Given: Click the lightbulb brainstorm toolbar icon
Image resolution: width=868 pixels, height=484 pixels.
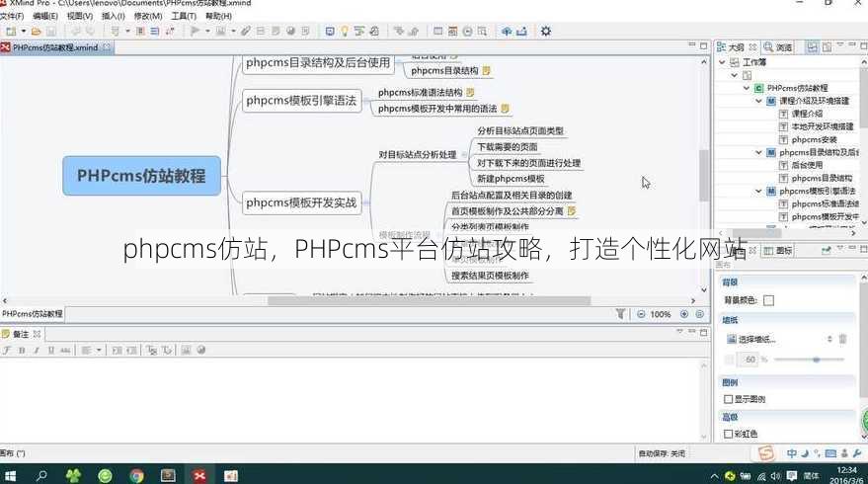Looking at the screenshot, I should pos(345,31).
